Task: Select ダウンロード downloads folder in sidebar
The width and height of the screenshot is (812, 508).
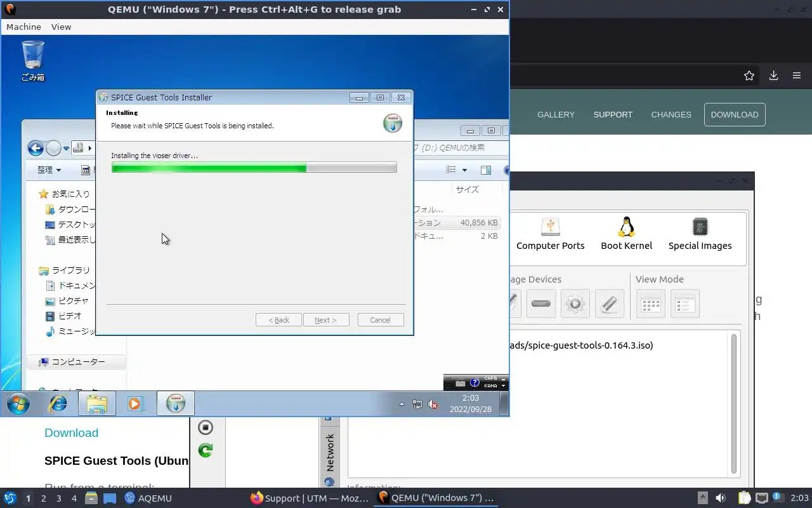Action: coord(71,209)
